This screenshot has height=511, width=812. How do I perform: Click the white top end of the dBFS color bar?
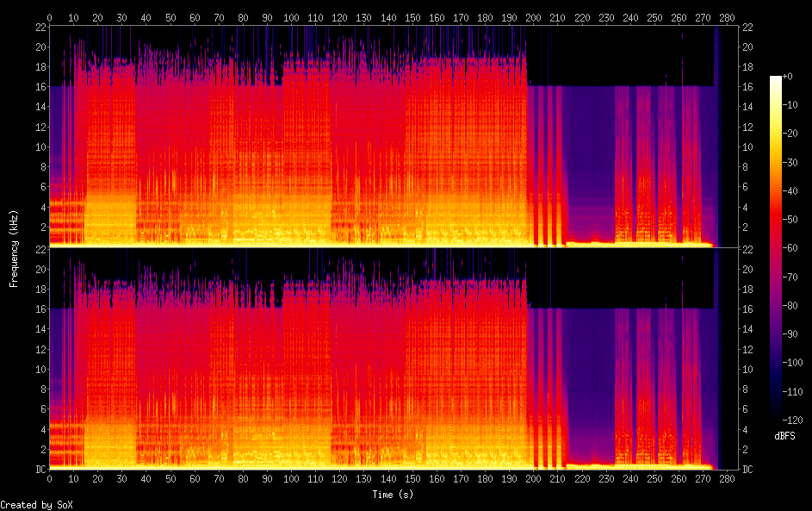click(x=776, y=78)
